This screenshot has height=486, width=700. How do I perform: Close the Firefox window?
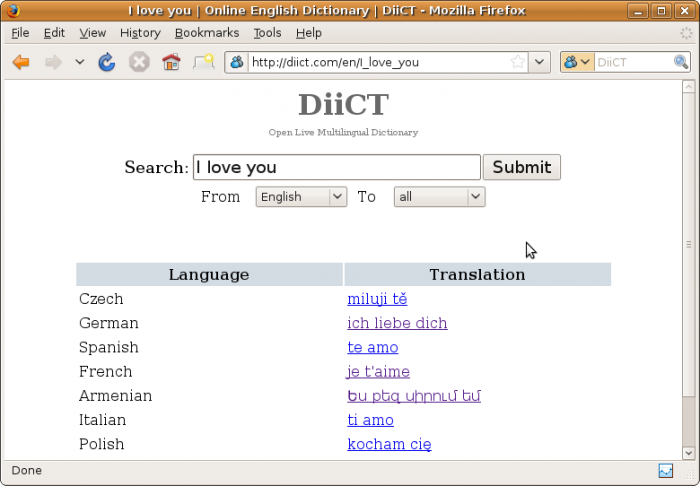684,11
